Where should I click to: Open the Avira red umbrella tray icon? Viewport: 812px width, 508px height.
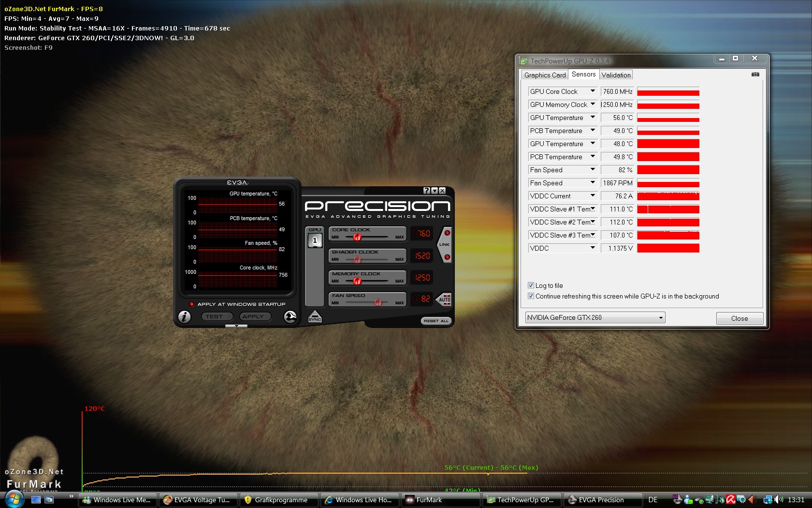(x=731, y=500)
